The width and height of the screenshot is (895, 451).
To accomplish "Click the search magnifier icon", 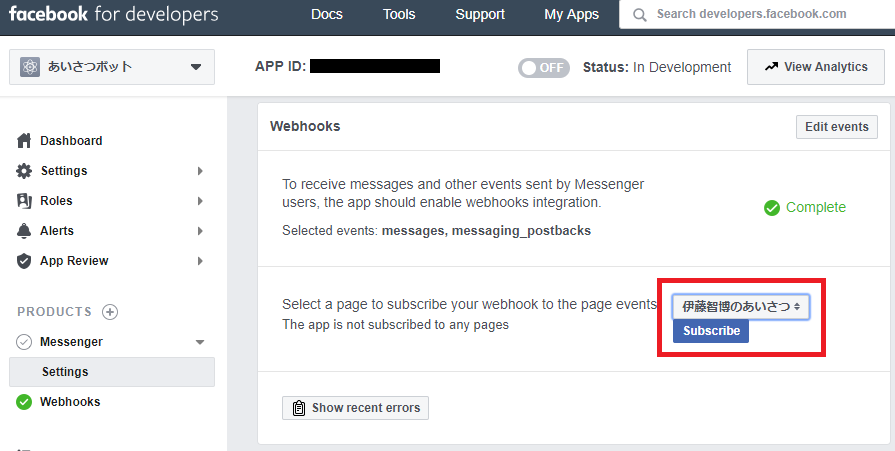I will (x=639, y=15).
